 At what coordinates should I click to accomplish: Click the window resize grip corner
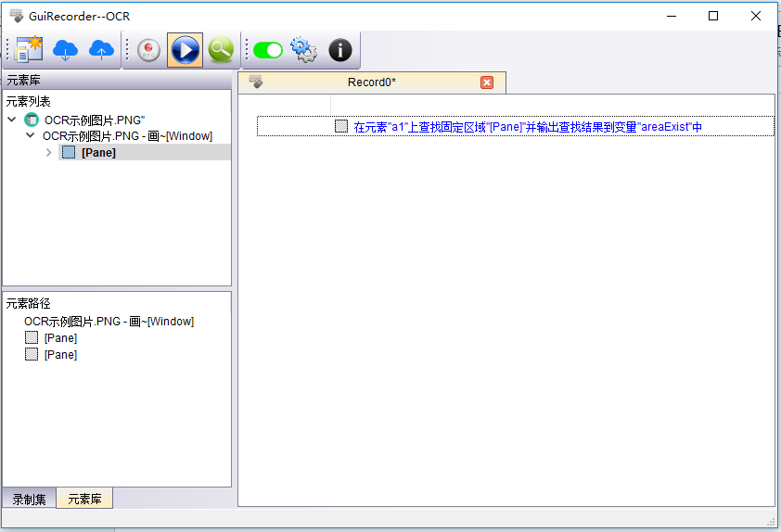click(x=771, y=522)
